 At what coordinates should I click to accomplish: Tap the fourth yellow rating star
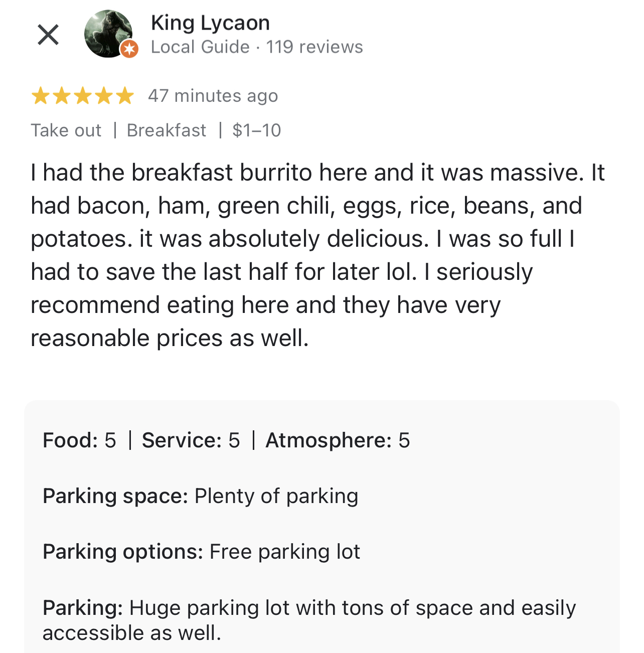pos(103,95)
